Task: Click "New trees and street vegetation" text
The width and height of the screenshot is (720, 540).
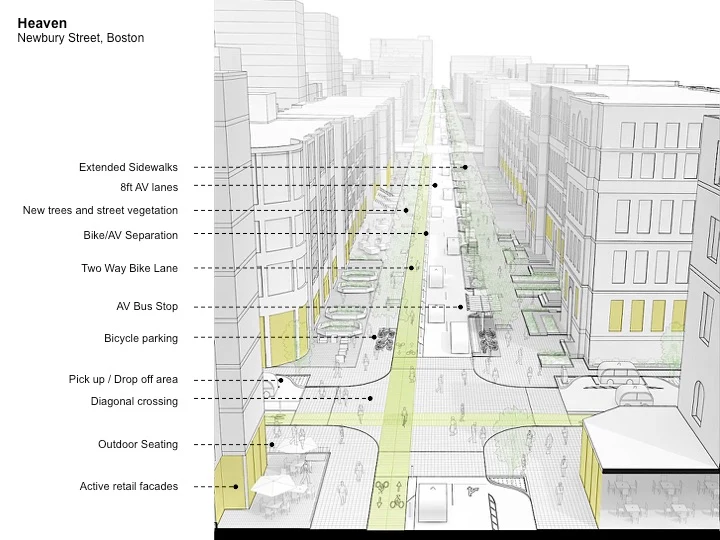Action: [100, 210]
